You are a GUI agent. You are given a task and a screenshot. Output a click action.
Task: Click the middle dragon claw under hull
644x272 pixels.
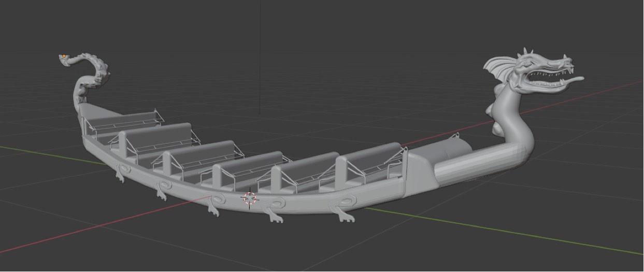click(213, 210)
